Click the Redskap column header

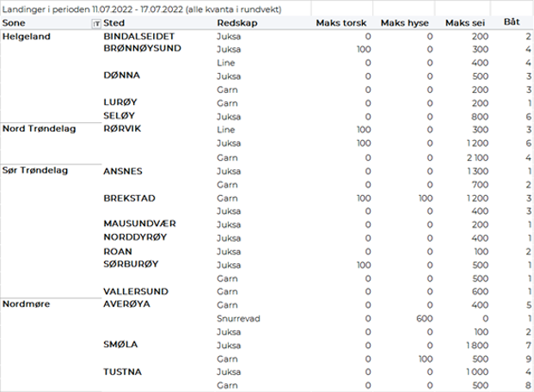pos(235,23)
